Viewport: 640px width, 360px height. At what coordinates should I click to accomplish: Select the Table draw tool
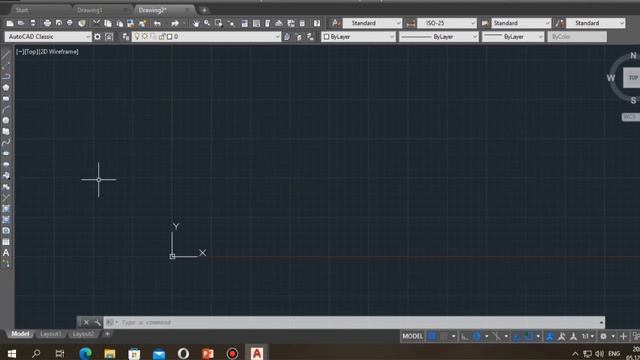click(x=6, y=242)
